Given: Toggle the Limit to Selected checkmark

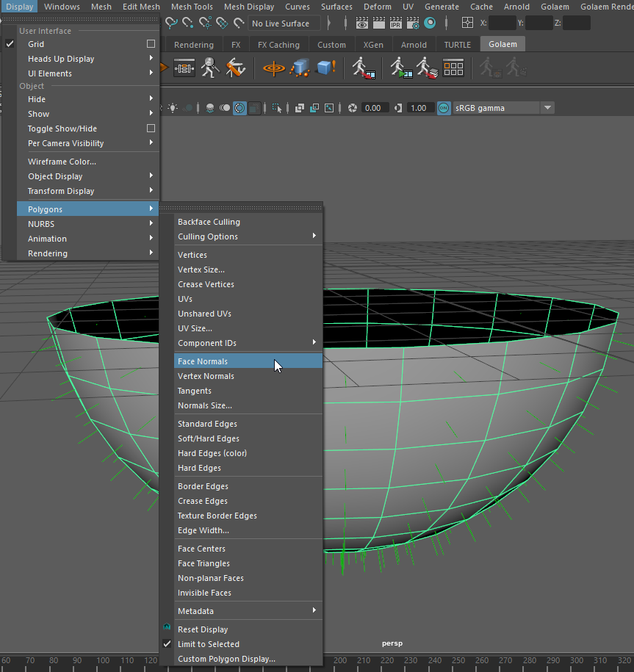Looking at the screenshot, I should pyautogui.click(x=208, y=644).
